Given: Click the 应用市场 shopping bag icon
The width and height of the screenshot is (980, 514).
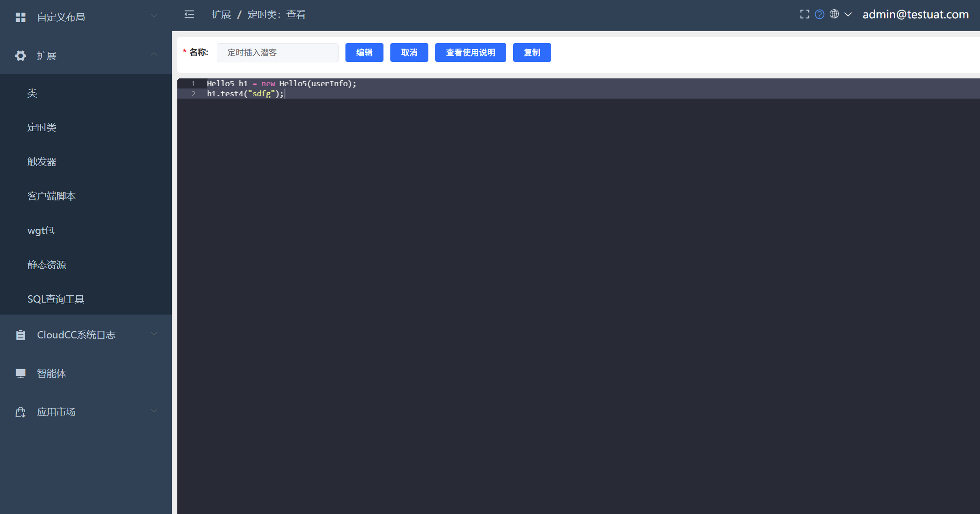Looking at the screenshot, I should 21,412.
